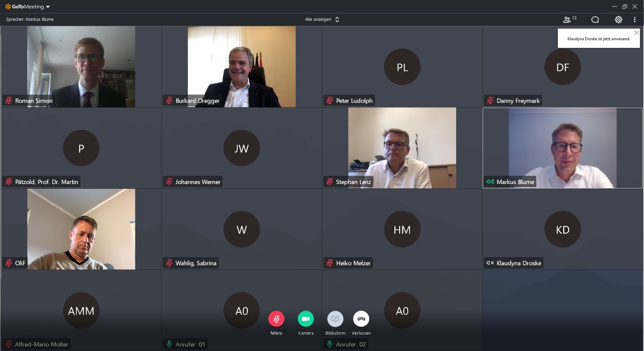Open the GoToMeeting dropdown menu
This screenshot has height=351, width=644.
(x=48, y=7)
